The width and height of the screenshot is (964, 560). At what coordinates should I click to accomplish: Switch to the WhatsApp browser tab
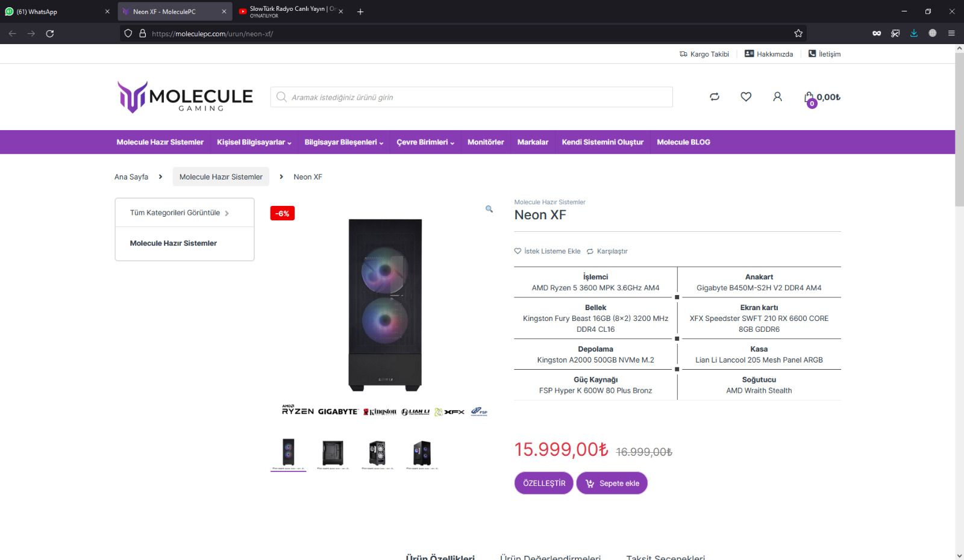54,11
